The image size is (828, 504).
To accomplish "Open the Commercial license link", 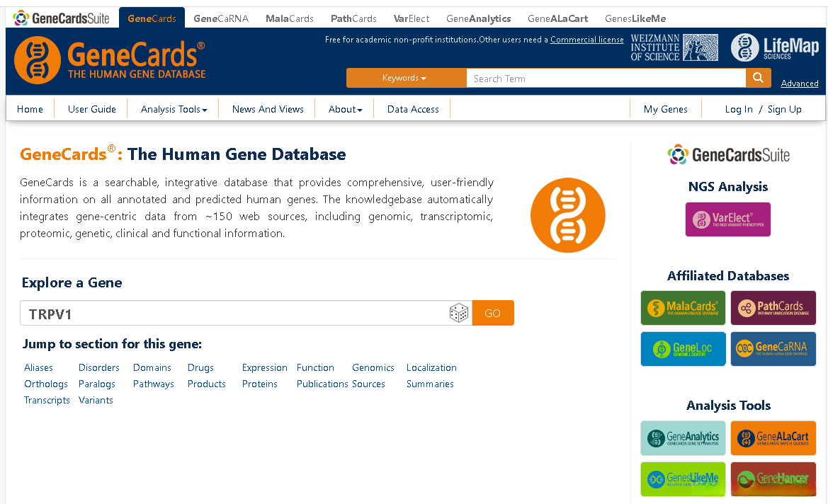I will coord(586,40).
